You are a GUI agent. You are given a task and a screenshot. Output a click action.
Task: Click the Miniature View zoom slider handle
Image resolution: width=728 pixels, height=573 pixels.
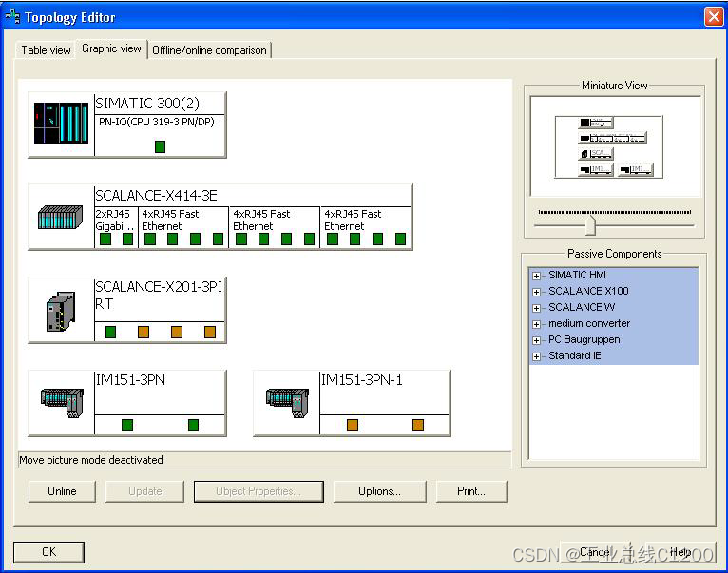click(590, 225)
